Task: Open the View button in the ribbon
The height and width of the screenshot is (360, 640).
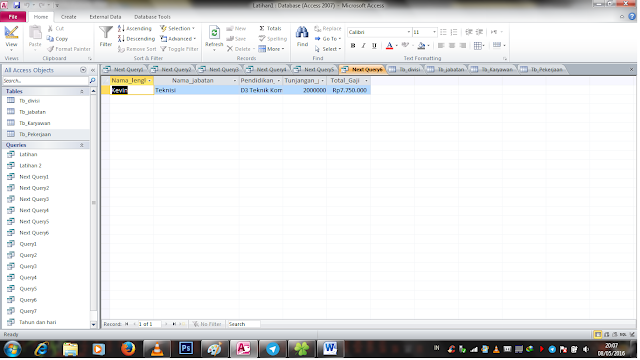Action: tap(11, 37)
